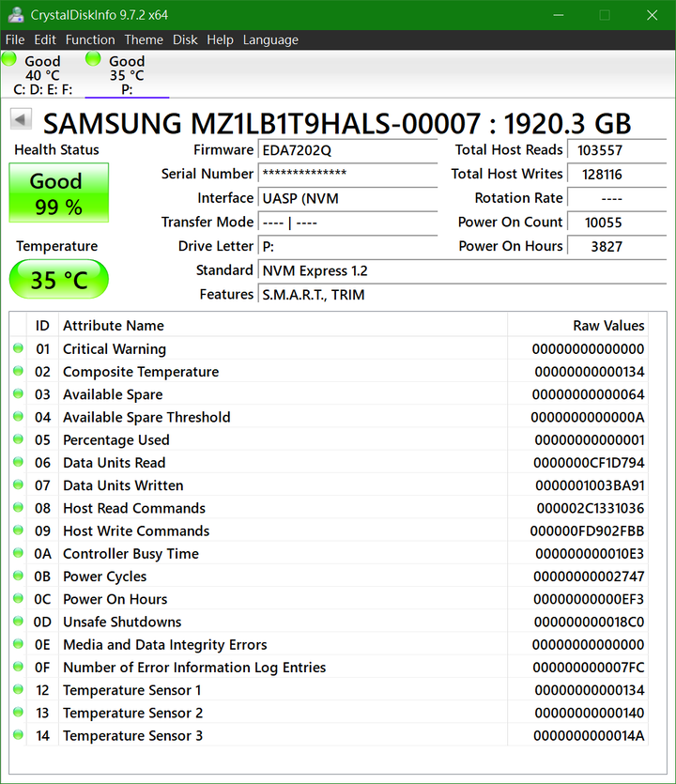Image resolution: width=676 pixels, height=784 pixels.
Task: Click status dot of Temperature Sensor 1 row
Action: pyautogui.click(x=19, y=689)
